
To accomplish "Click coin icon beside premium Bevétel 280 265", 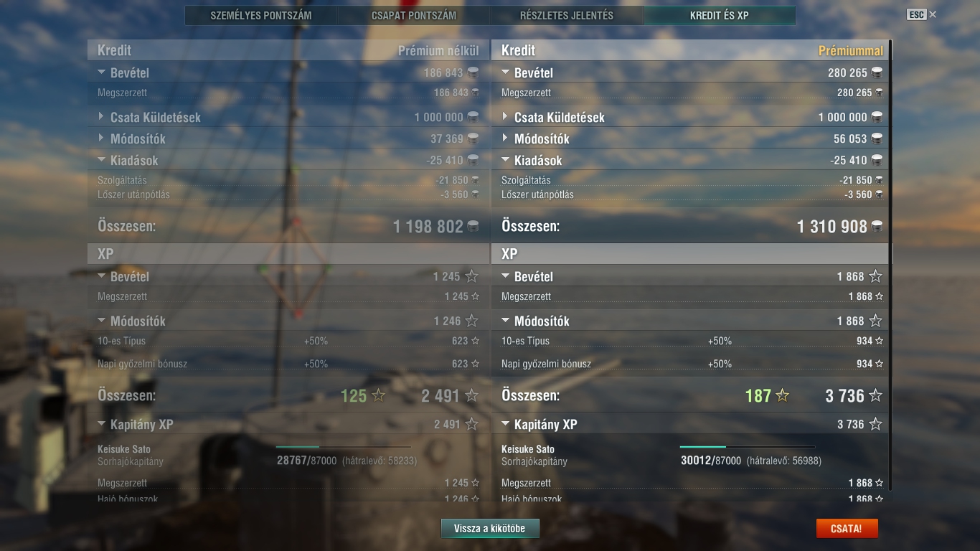I will point(877,72).
